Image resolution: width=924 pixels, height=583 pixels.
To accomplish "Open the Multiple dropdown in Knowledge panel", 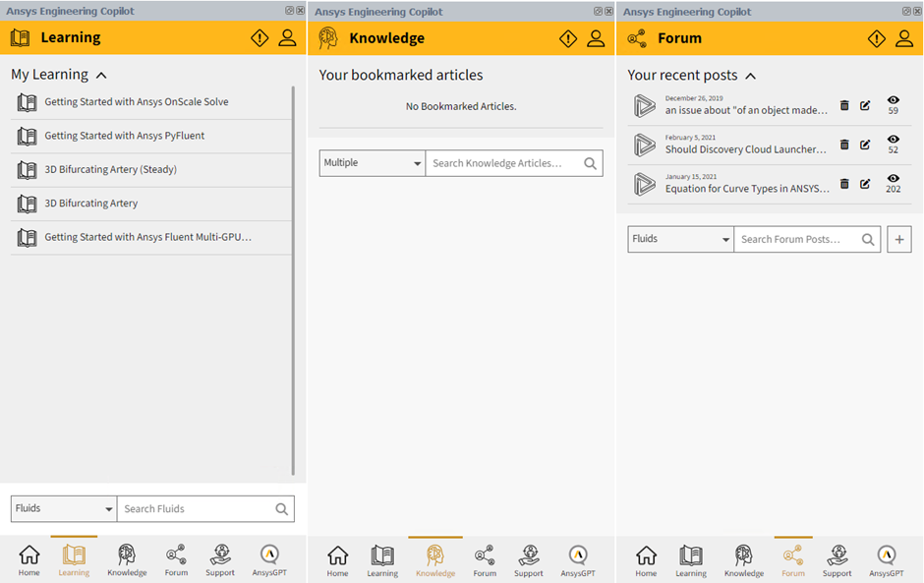I will [373, 163].
